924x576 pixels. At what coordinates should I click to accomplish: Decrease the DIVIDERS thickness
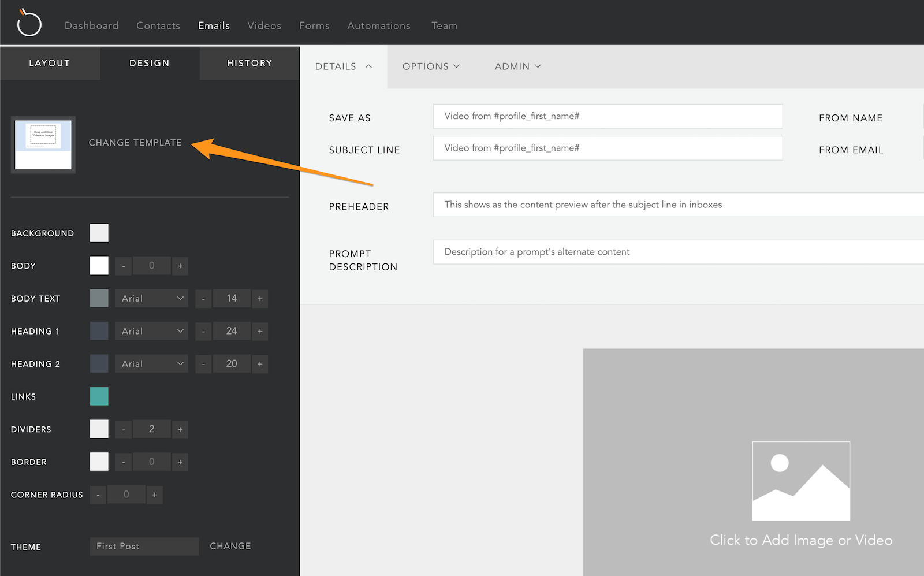pyautogui.click(x=124, y=429)
